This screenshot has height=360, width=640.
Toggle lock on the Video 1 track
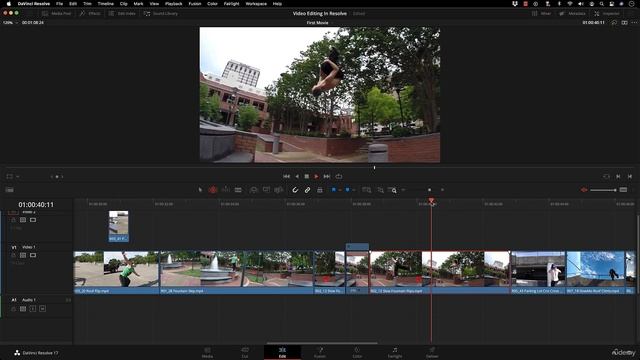tap(13, 255)
